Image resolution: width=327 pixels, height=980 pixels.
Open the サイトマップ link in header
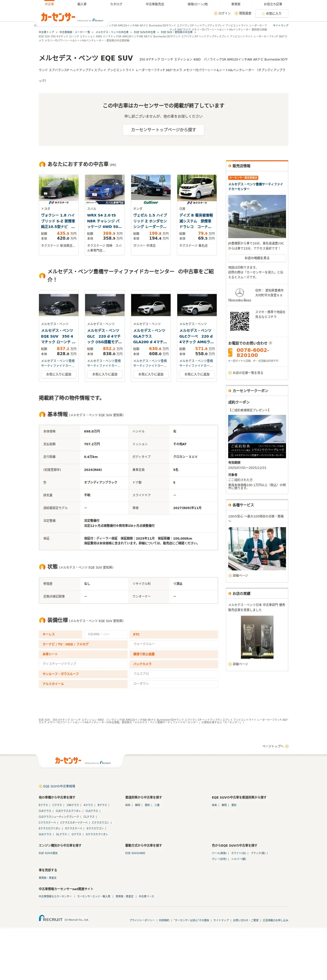click(x=281, y=25)
